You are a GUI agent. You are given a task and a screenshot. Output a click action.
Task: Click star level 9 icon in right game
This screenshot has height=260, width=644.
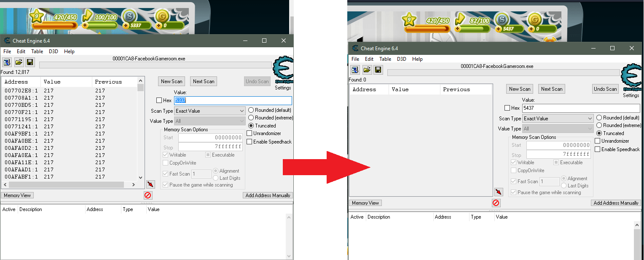409,19
